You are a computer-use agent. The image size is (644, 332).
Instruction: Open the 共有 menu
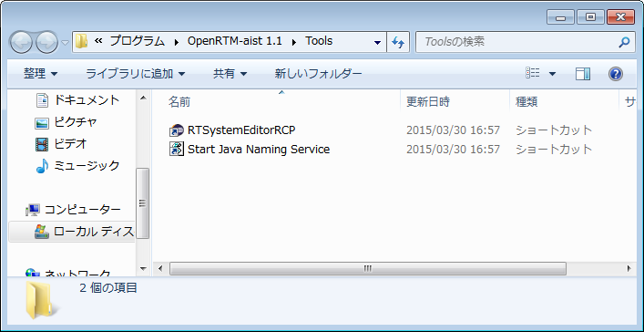click(x=230, y=74)
